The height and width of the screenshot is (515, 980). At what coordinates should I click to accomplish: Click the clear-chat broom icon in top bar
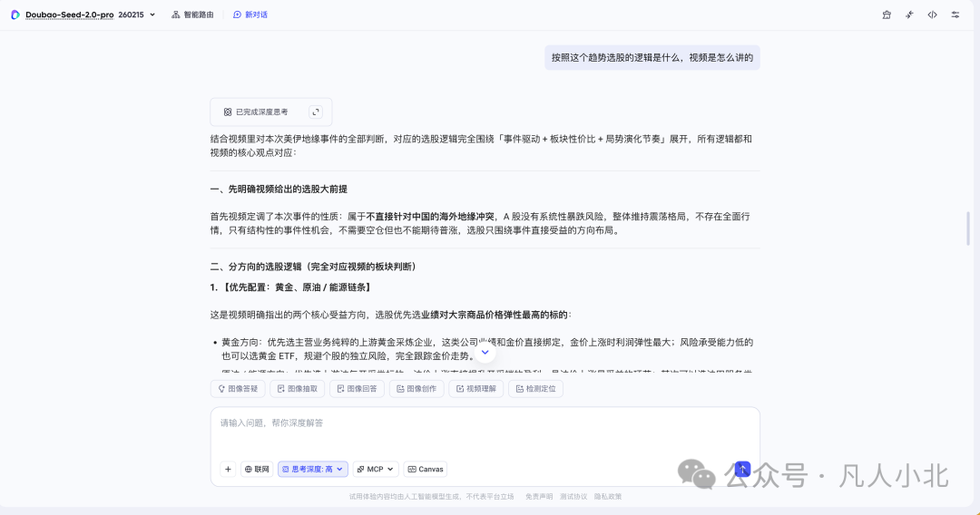pos(887,15)
